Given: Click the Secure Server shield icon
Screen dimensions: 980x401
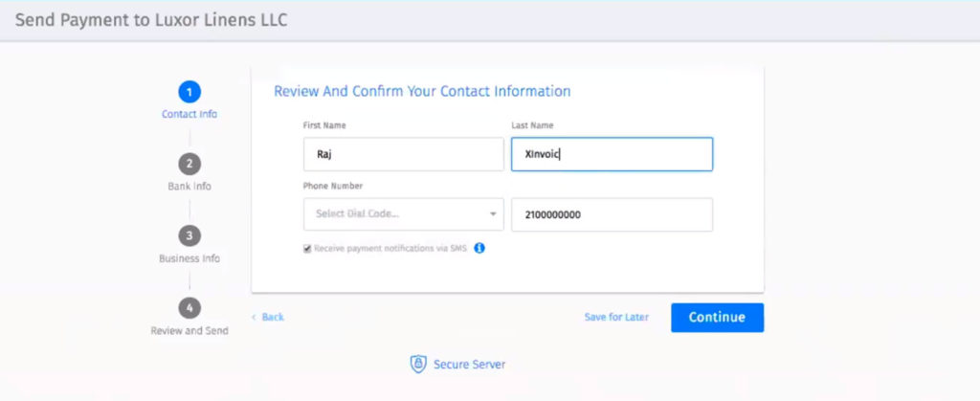Looking at the screenshot, I should (418, 364).
